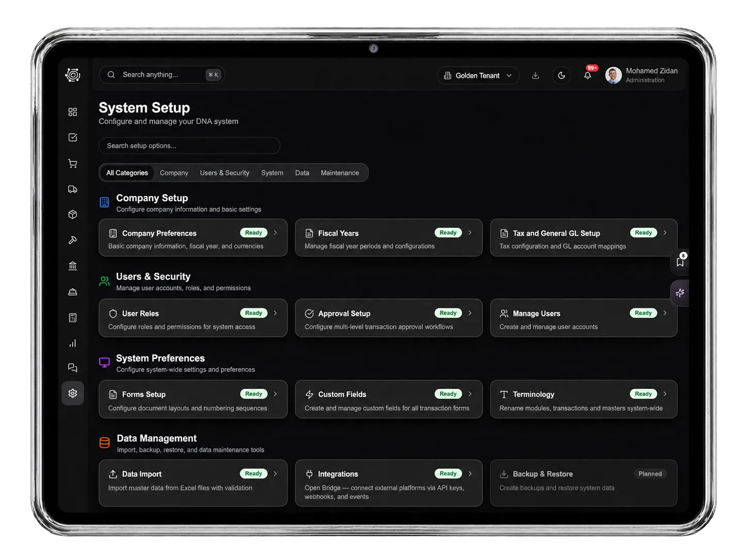This screenshot has width=747, height=560.
Task: Toggle dark mode moon icon
Action: tap(561, 75)
